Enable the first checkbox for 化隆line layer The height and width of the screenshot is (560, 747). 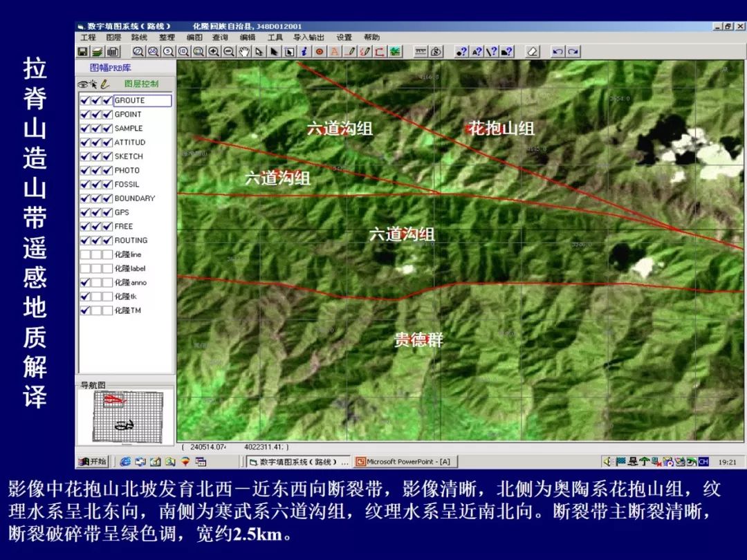[x=84, y=254]
